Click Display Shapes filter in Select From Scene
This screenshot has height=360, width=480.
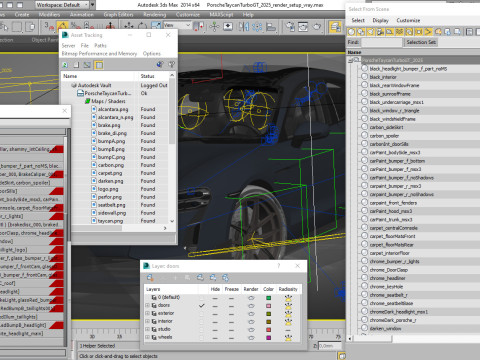[x=361, y=32]
